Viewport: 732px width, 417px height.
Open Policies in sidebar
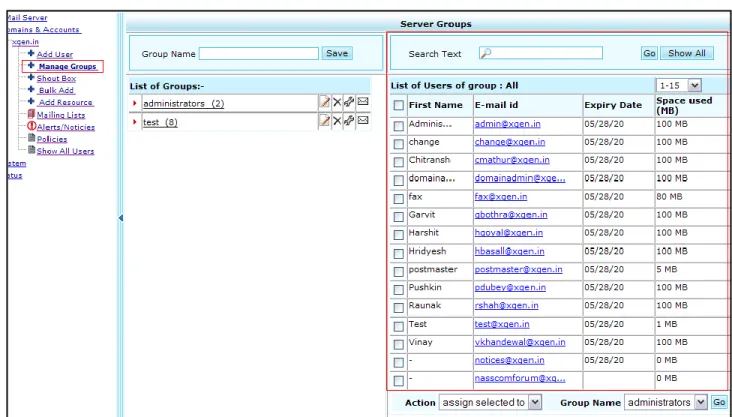(x=52, y=139)
